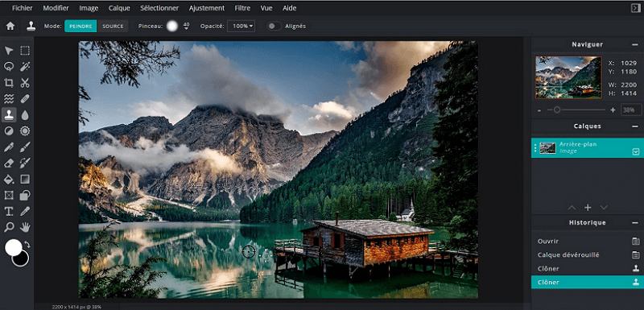The height and width of the screenshot is (310, 644).
Task: Zoom in with navigator plus button
Action: [x=613, y=110]
